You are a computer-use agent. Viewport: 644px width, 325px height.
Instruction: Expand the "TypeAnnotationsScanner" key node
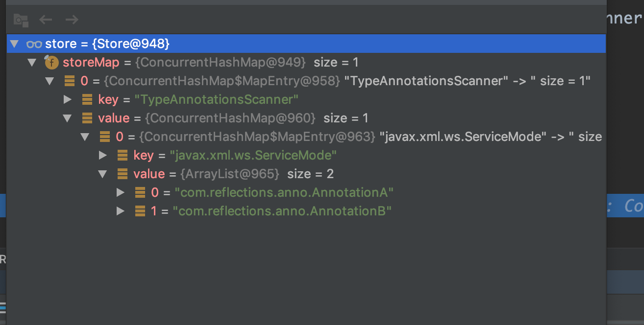68,100
